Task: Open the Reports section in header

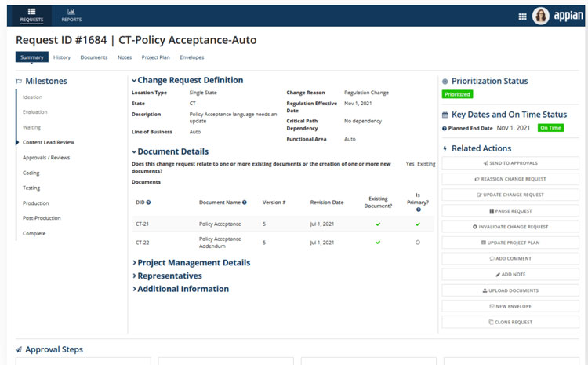Action: [71, 15]
